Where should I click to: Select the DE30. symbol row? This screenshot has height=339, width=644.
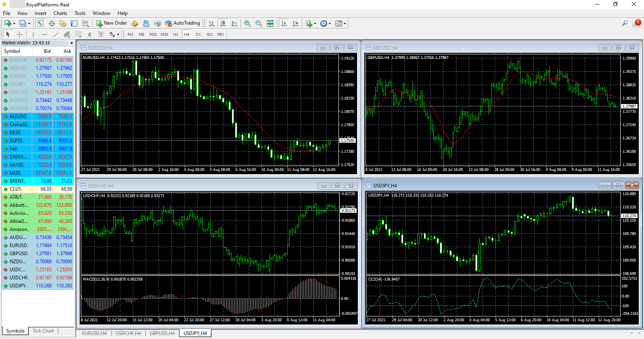click(37, 133)
